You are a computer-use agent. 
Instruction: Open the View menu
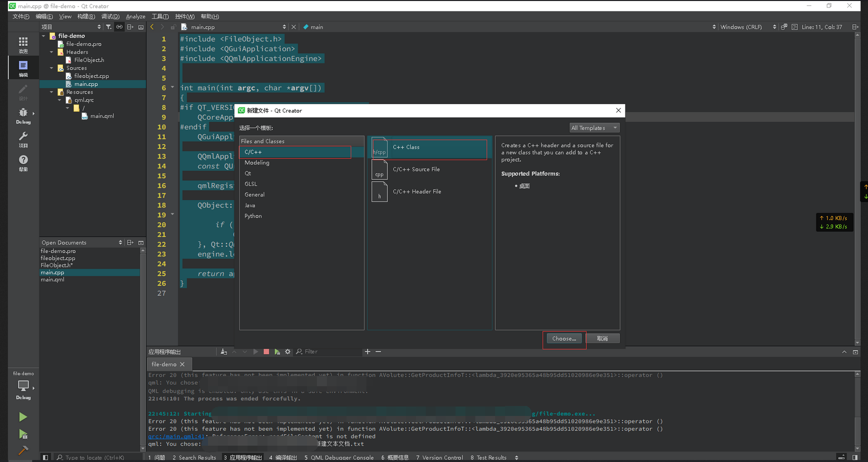coord(65,16)
